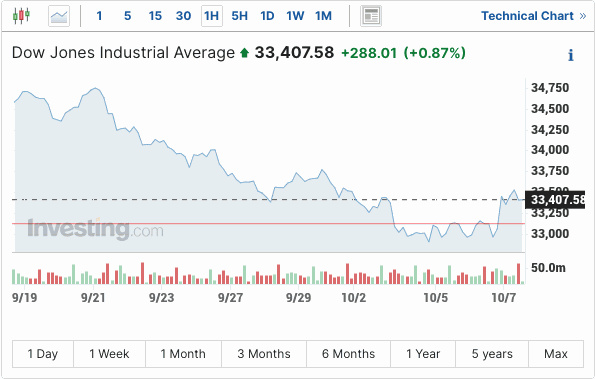Screen dimensions: 595x379
Task: Set chart range to 3 Months
Action: 264,354
